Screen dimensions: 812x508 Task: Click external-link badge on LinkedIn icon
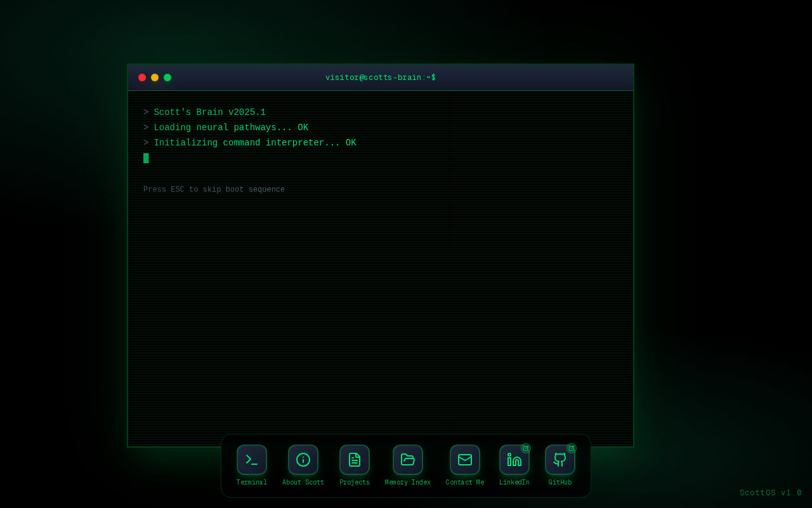coord(526,448)
